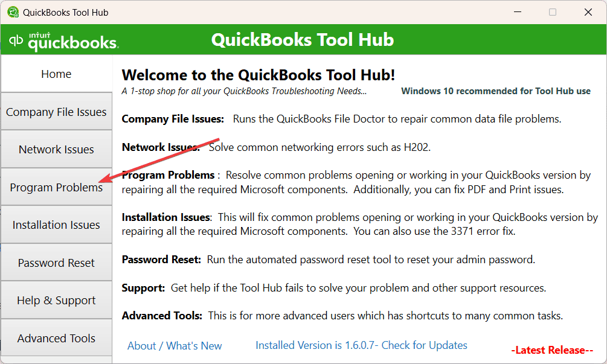607x364 pixels.
Task: Select Network Issues in the sidebar
Action: pyautogui.click(x=57, y=149)
